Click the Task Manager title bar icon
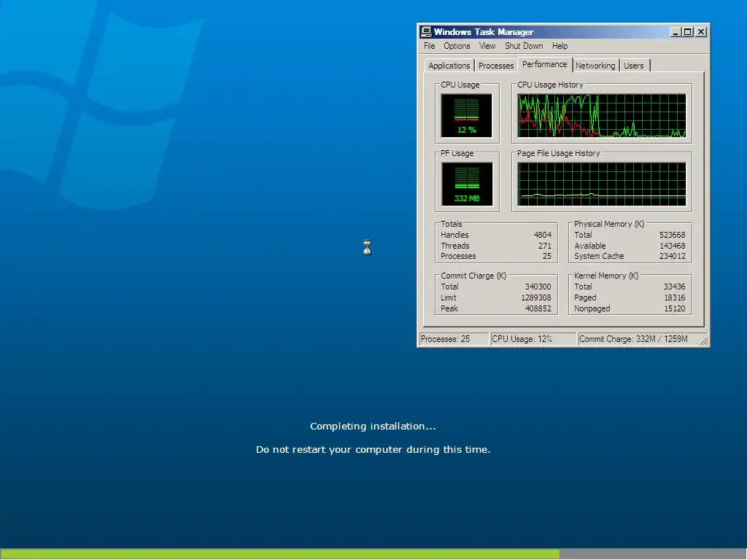This screenshot has height=560, width=747. [426, 32]
